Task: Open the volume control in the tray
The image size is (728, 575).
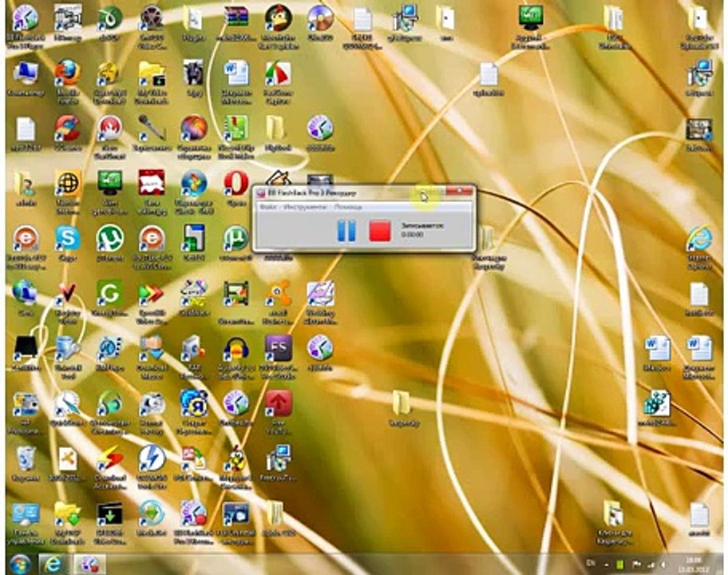Action: tap(664, 565)
